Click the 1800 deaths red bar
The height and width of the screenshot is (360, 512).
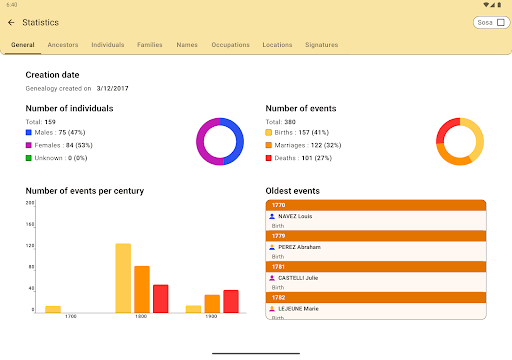click(161, 299)
